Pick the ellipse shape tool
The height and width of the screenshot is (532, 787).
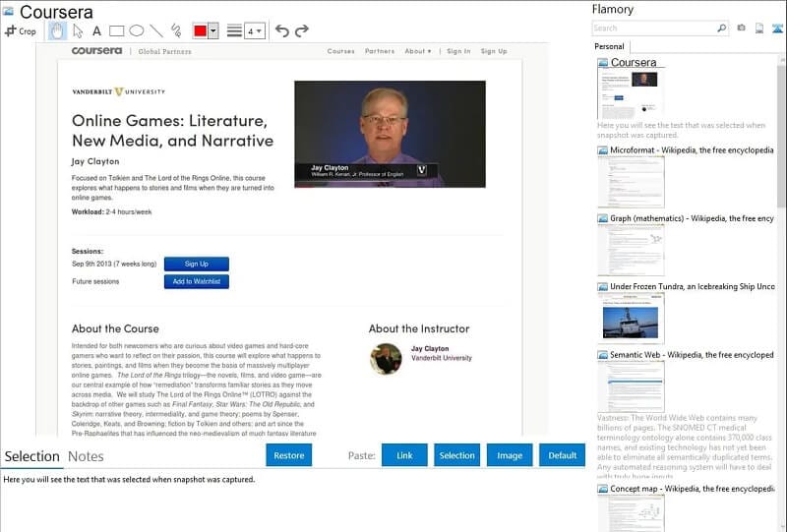[137, 31]
